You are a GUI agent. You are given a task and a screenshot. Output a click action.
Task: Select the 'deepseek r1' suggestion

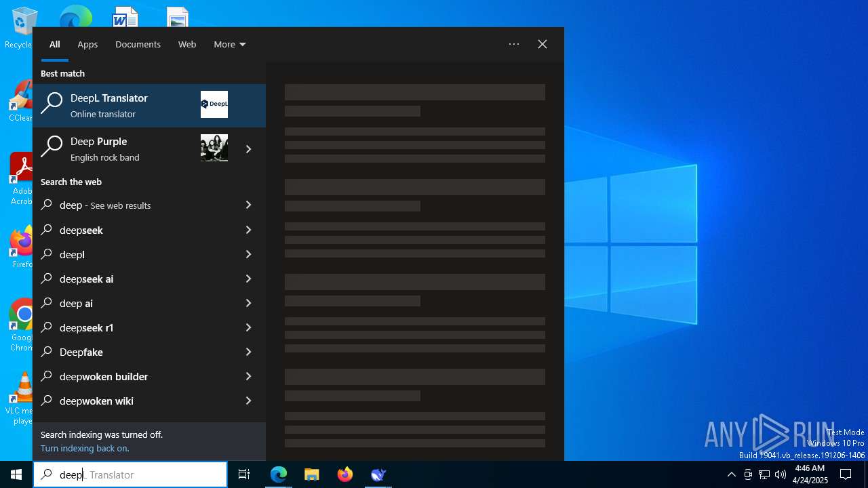pyautogui.click(x=132, y=327)
